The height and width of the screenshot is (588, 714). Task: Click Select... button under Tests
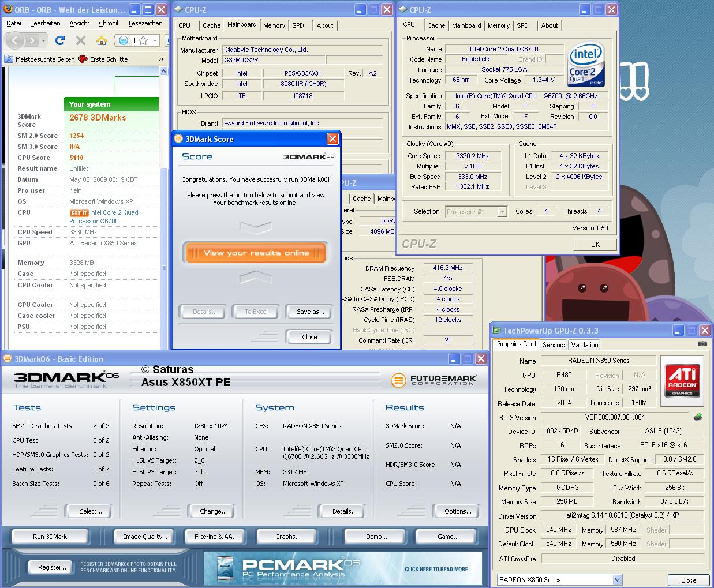click(91, 511)
